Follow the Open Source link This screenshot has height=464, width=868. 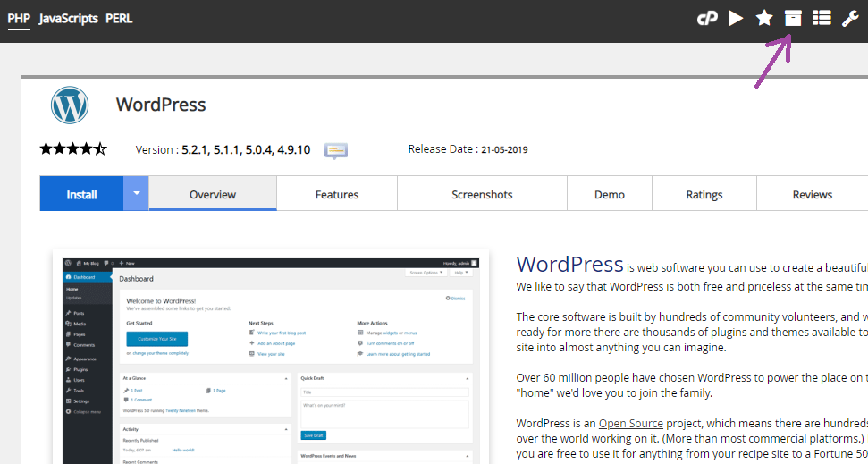pos(630,423)
